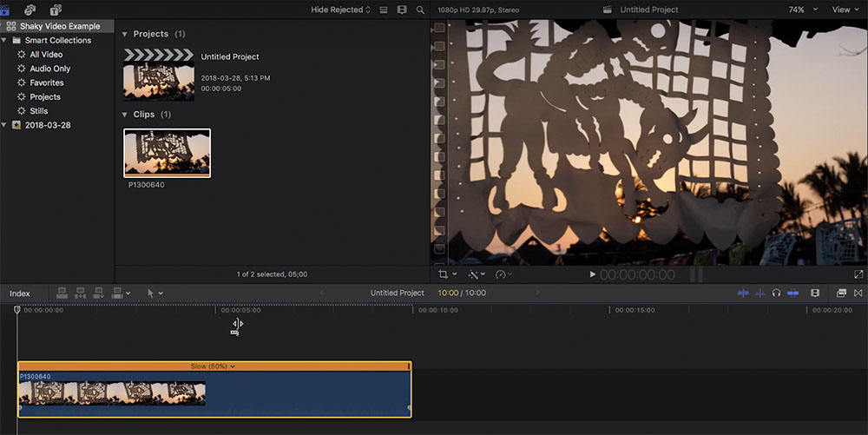Screen dimensions: 868x435
Task: Open the viewer zoom 74% menu
Action: pos(803,10)
